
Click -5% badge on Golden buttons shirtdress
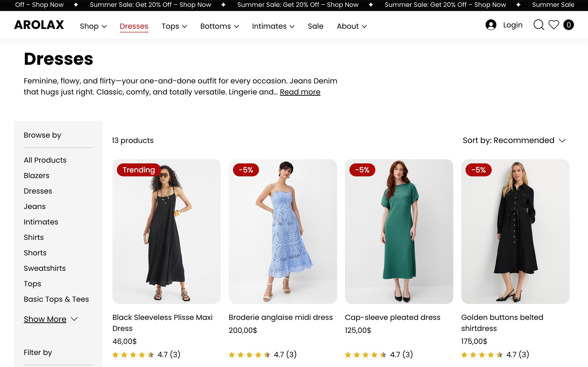[x=478, y=170]
